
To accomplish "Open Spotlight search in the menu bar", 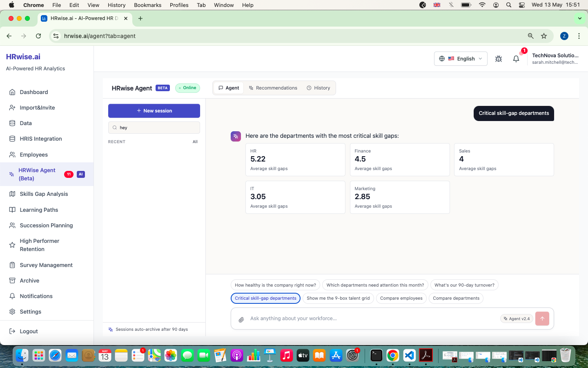I will [x=509, y=5].
